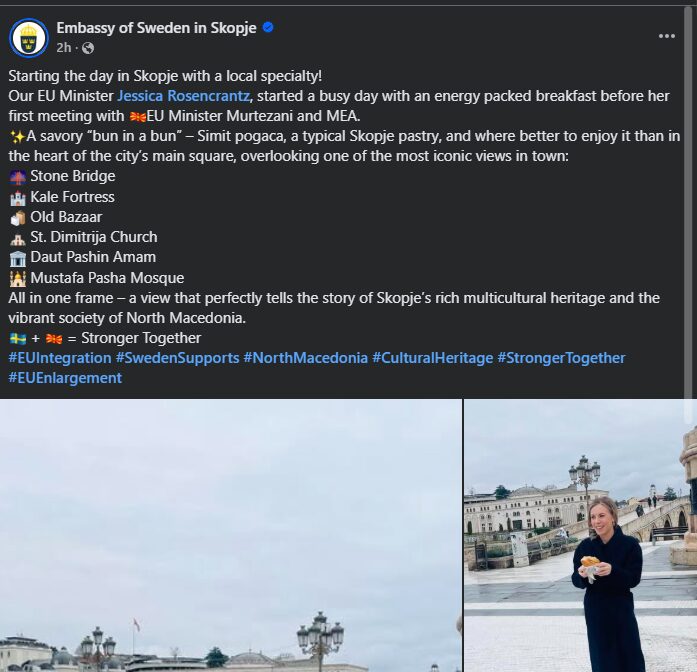Image resolution: width=697 pixels, height=672 pixels.
Task: Select the #CulturalHeritage hashtag
Action: [x=432, y=358]
